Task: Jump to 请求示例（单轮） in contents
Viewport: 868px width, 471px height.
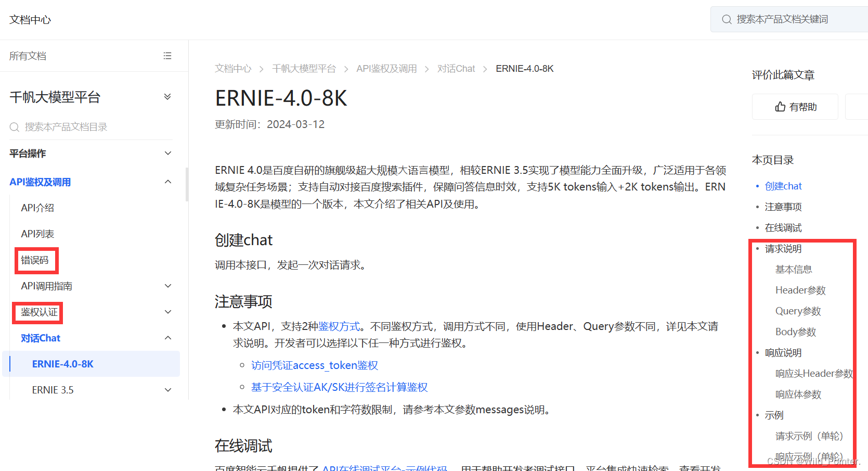Action: [x=809, y=436]
